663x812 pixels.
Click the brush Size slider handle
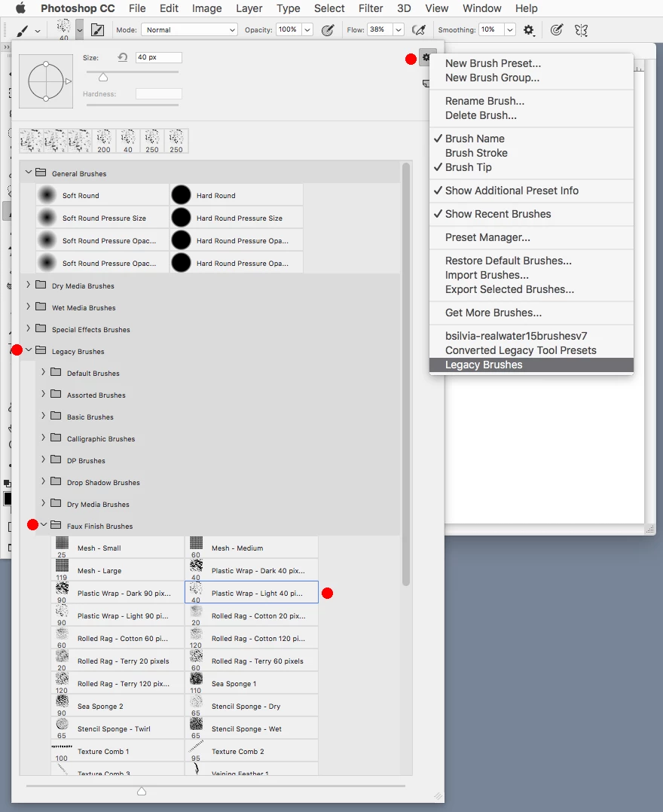103,77
